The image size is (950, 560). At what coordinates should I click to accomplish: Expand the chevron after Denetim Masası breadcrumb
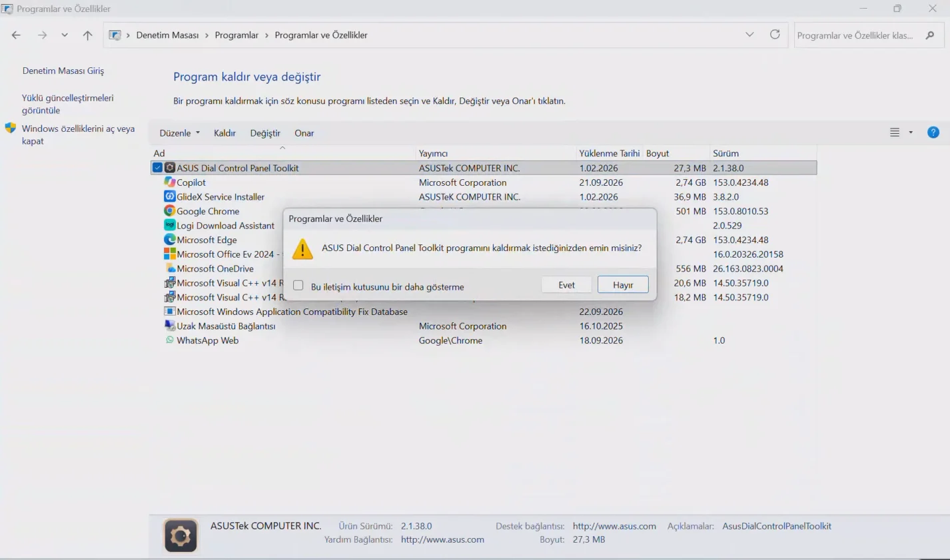(207, 35)
